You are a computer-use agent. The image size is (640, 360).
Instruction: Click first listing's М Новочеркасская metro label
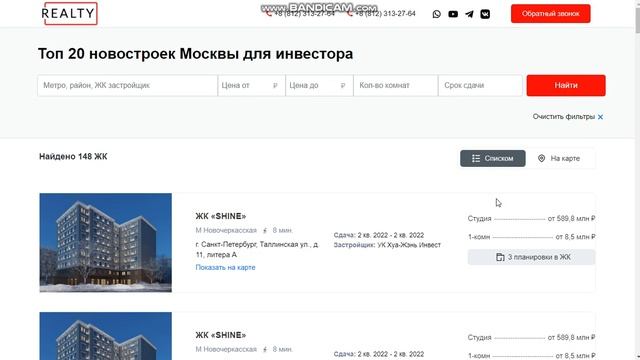coord(226,230)
